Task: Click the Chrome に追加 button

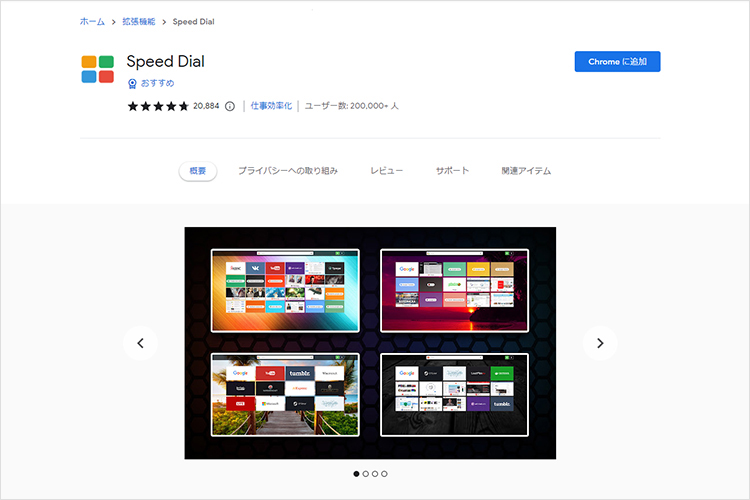Action: pos(617,62)
